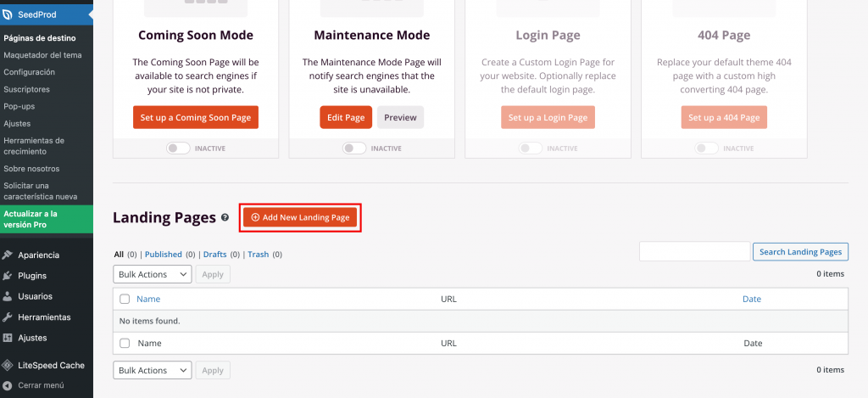Viewport: 868px width, 398px height.
Task: Click Add New Landing Page button
Action: (300, 218)
